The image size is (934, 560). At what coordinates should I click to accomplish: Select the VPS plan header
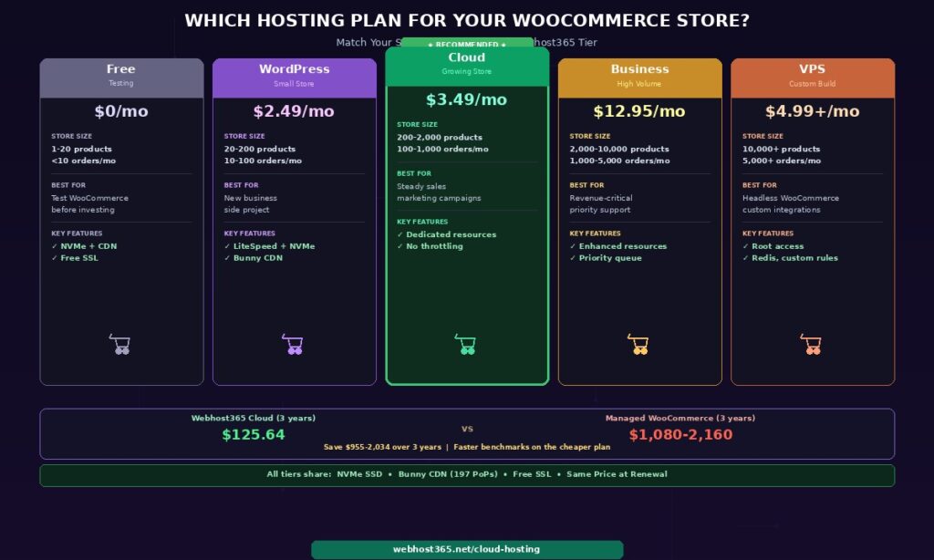pos(813,78)
